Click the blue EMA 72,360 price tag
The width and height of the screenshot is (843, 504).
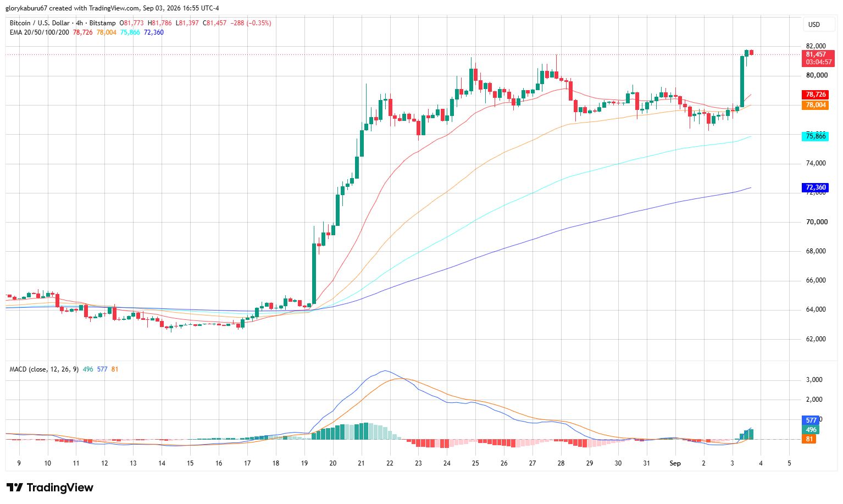(816, 187)
